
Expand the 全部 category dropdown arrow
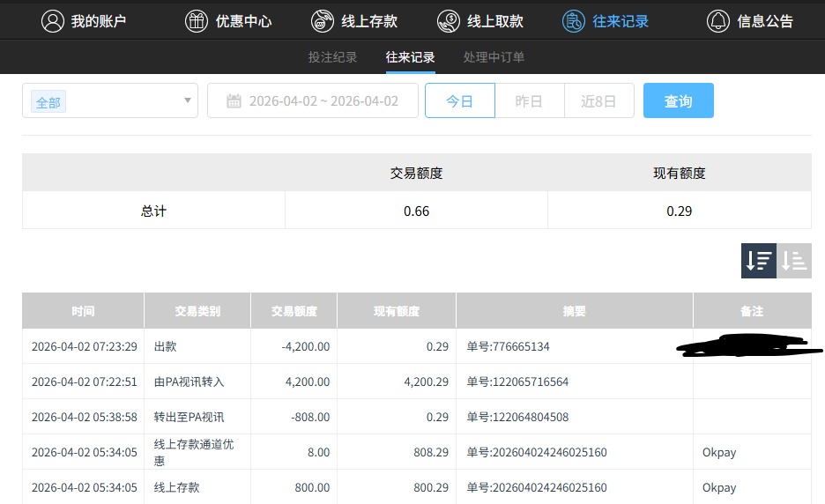click(188, 100)
